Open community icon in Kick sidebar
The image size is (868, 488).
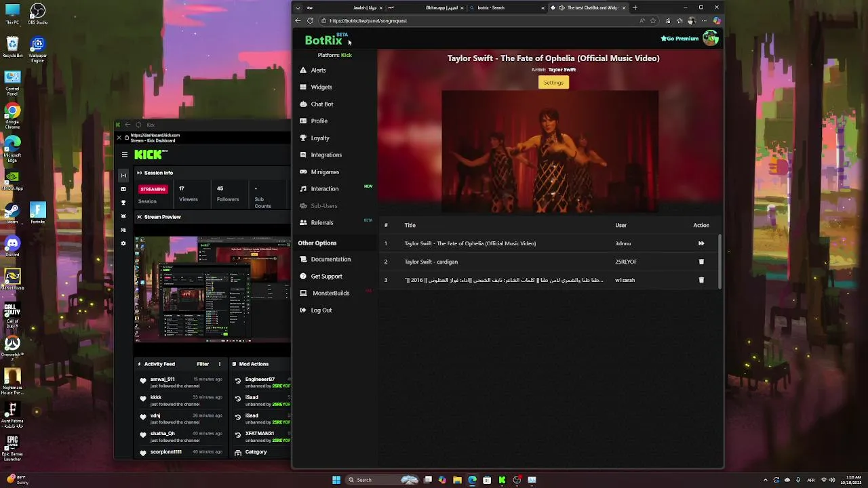coord(123,230)
